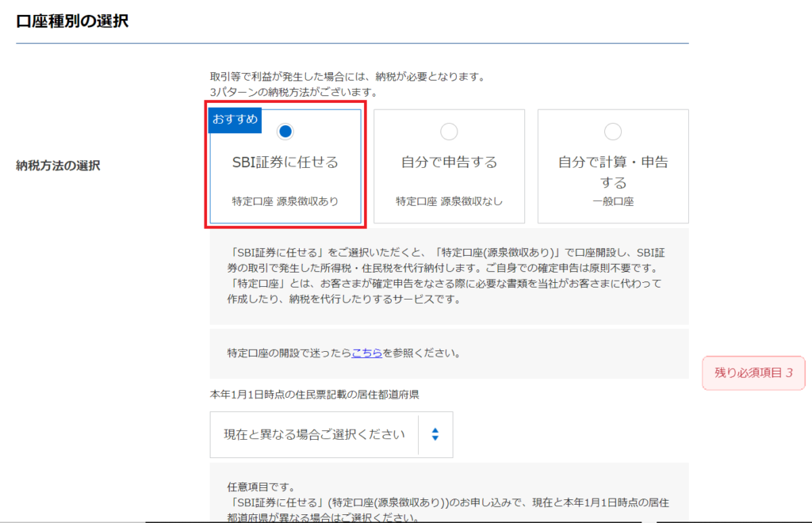The image size is (812, 523).
Task: Click the 本年1月1日時点の住民票記載の居住都道府県 label
Action: 314,394
